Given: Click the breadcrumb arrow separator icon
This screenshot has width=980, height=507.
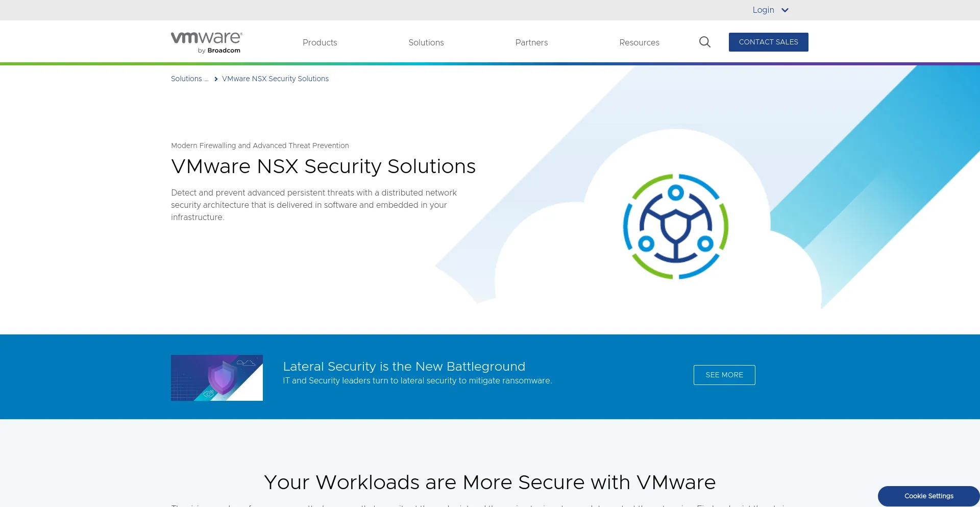Looking at the screenshot, I should (216, 79).
